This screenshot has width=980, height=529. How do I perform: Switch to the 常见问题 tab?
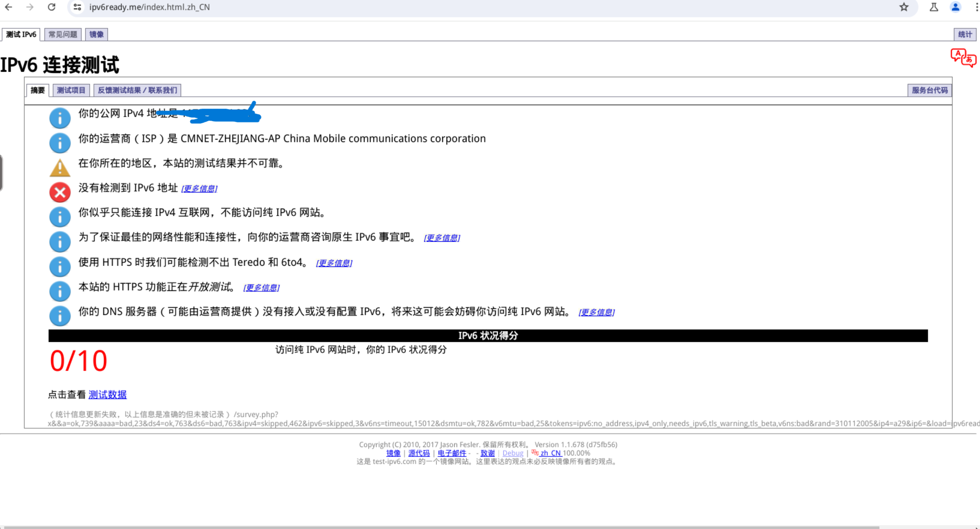coord(63,34)
